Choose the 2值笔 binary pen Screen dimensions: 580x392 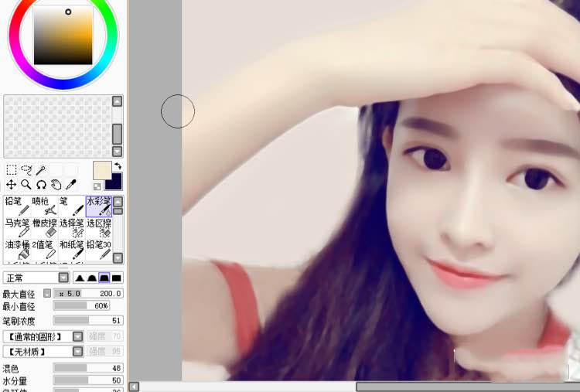click(x=44, y=250)
